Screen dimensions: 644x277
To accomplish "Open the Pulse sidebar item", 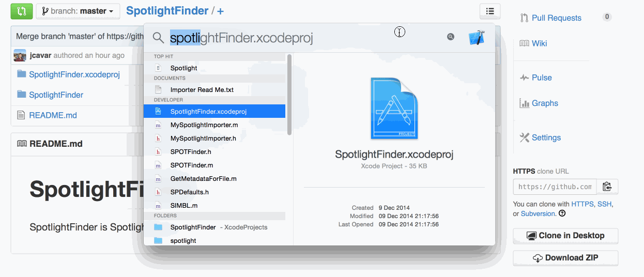I will 542,78.
